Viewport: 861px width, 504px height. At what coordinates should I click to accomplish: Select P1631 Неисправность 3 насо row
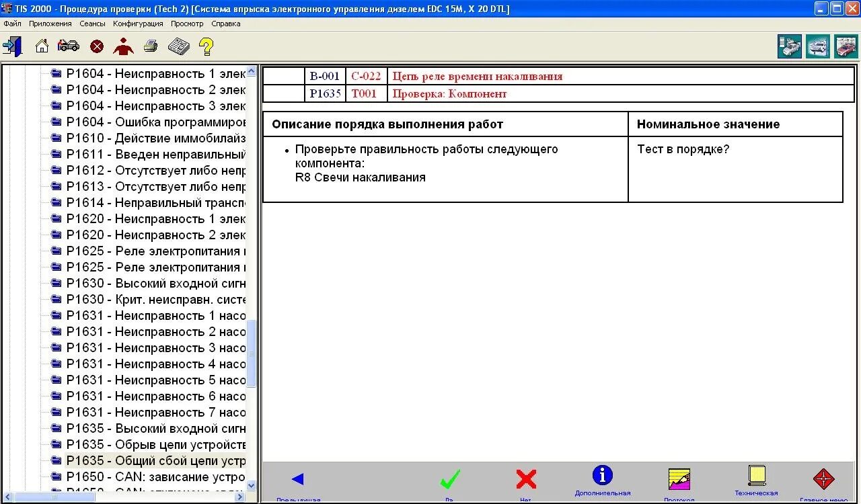click(x=148, y=347)
